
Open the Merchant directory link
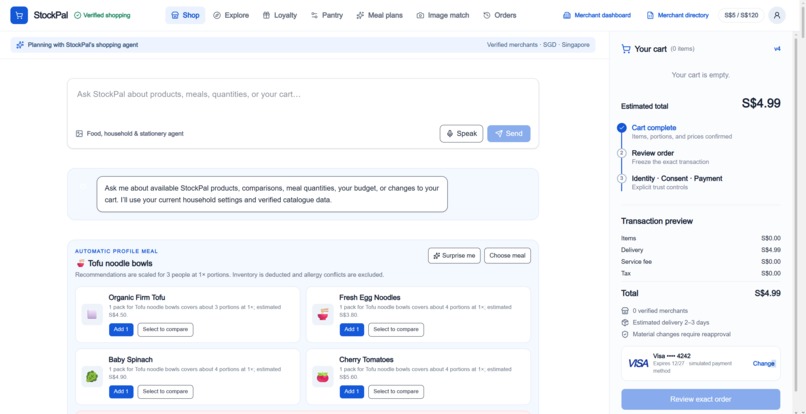point(677,15)
